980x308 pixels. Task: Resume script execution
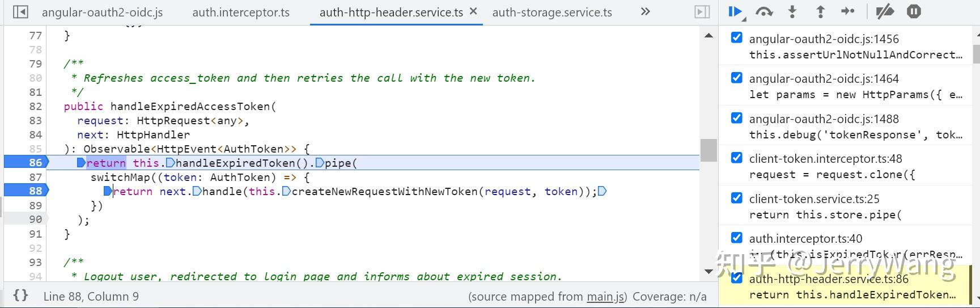[735, 11]
